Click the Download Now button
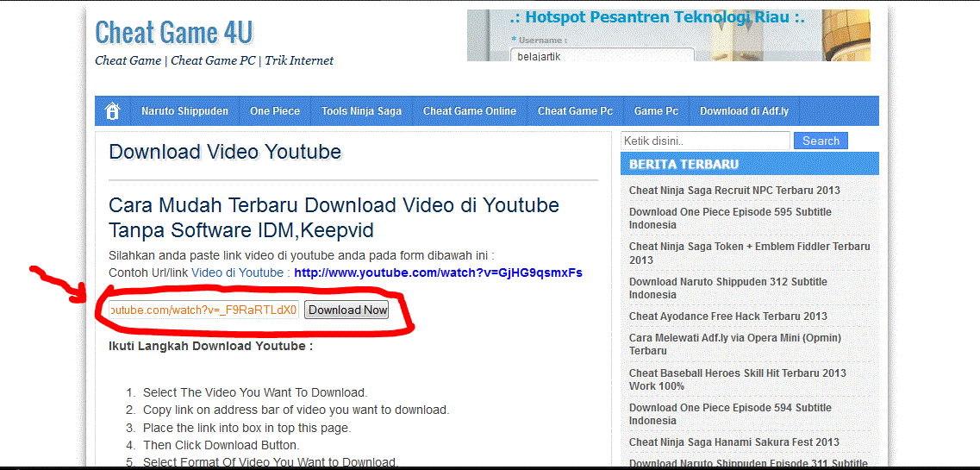The image size is (980, 470). coord(346,310)
